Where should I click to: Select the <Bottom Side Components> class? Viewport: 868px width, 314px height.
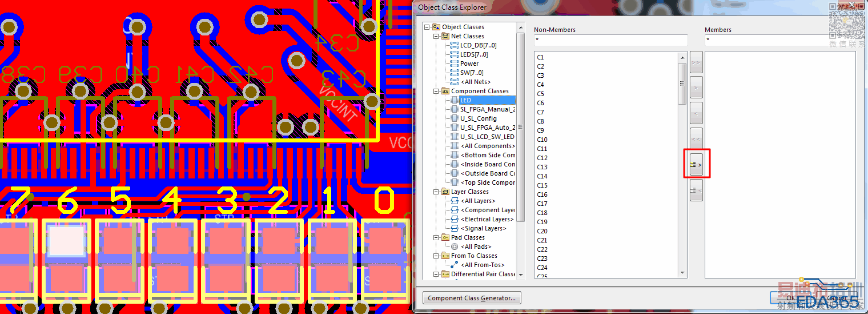pyautogui.click(x=488, y=155)
